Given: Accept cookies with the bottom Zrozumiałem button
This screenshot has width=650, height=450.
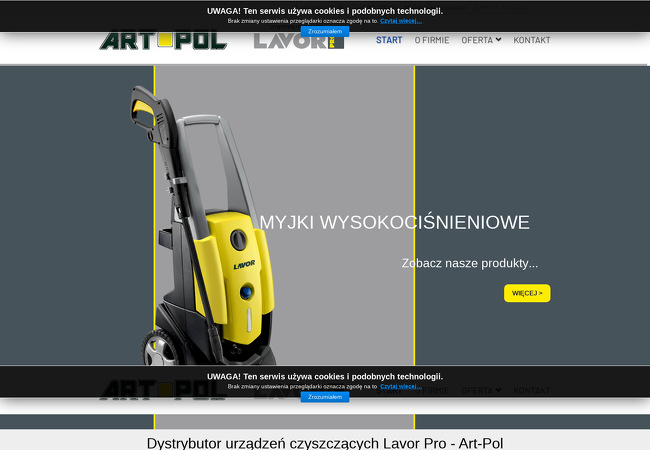Looking at the screenshot, I should [x=325, y=397].
